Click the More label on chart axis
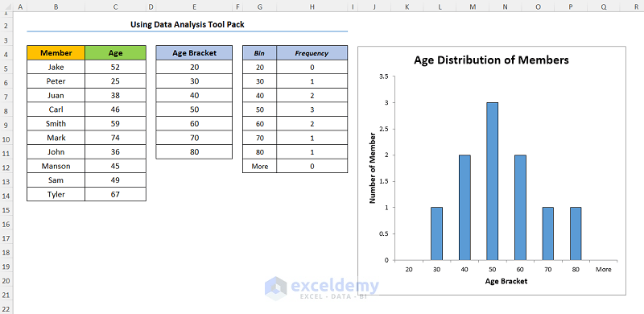This screenshot has width=644, height=314. [604, 270]
